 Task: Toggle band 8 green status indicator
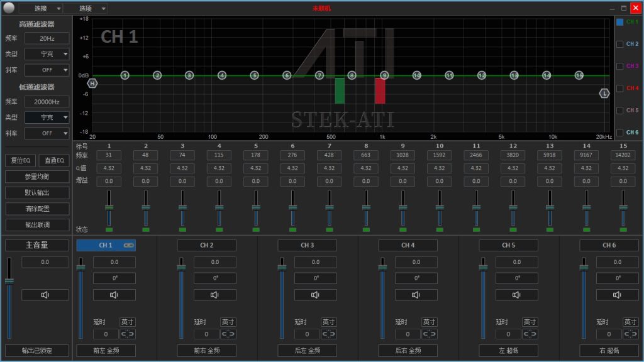point(367,230)
